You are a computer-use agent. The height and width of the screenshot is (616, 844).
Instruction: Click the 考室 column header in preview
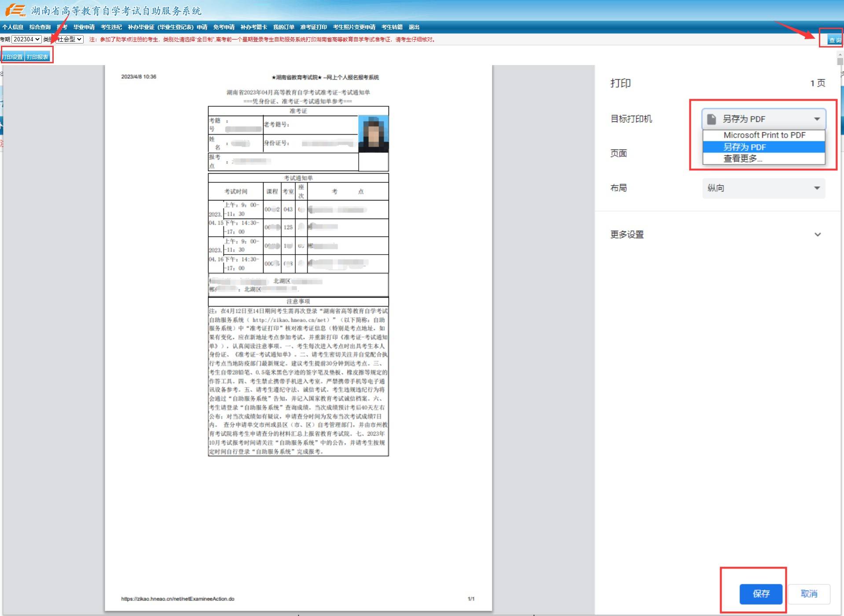288,191
